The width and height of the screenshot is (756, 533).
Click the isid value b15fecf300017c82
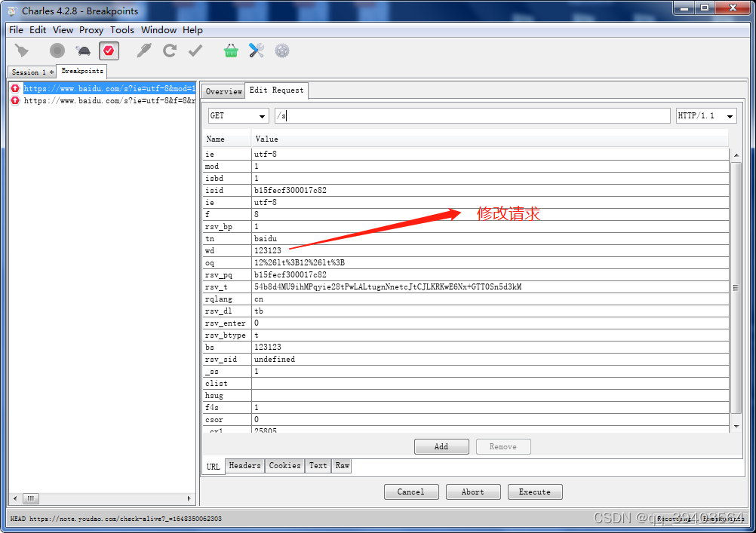pyautogui.click(x=490, y=190)
